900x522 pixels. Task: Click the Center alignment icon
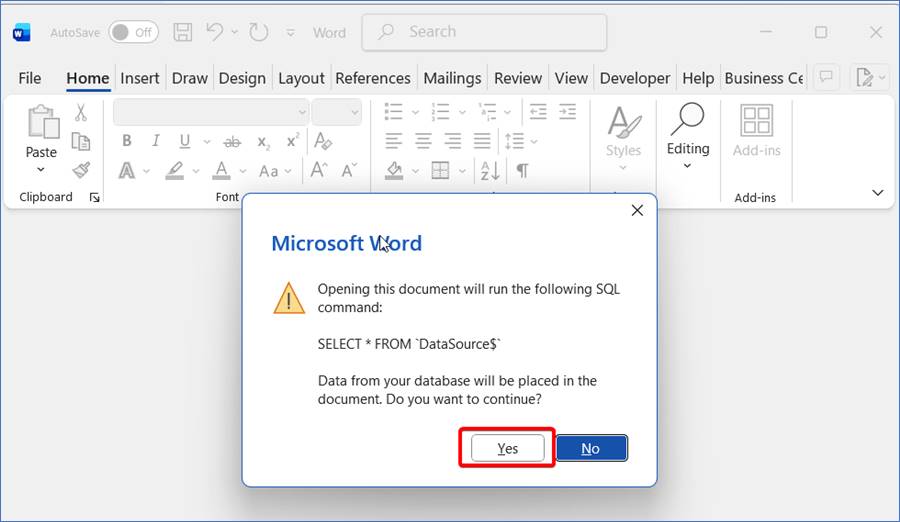423,141
